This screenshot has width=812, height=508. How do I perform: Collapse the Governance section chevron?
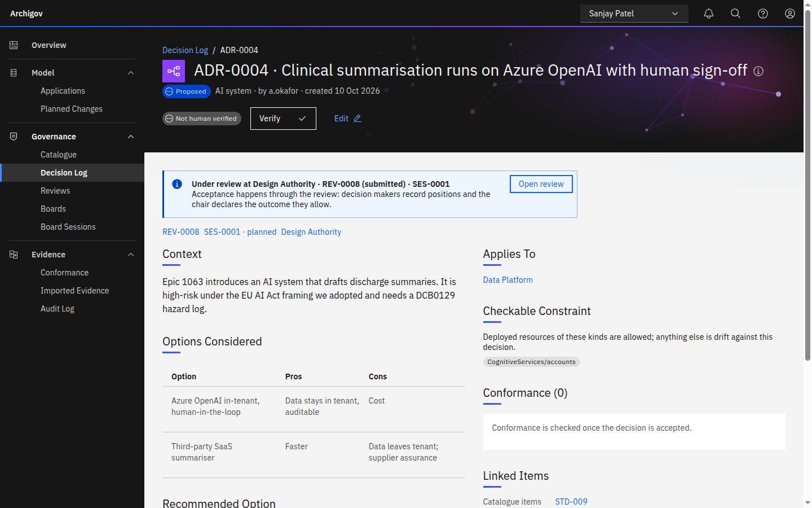click(x=131, y=137)
